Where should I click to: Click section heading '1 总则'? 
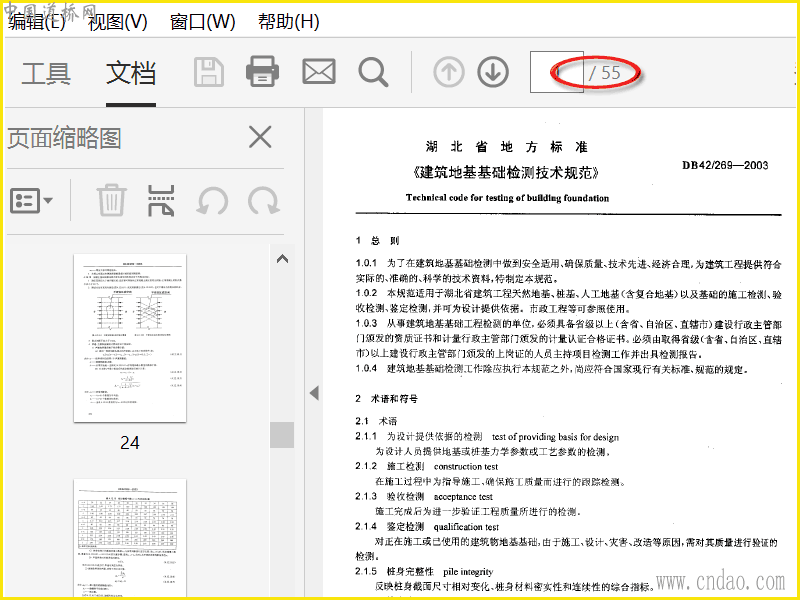(378, 240)
